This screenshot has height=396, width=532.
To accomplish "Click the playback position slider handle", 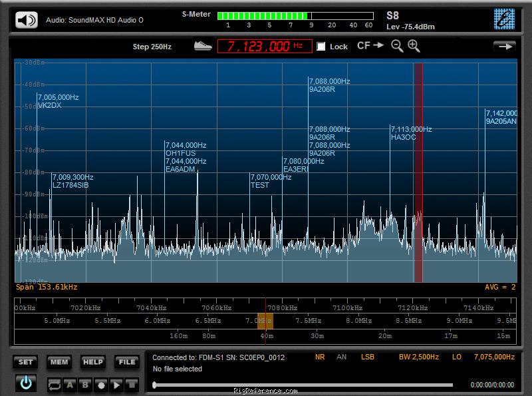I will point(154,385).
